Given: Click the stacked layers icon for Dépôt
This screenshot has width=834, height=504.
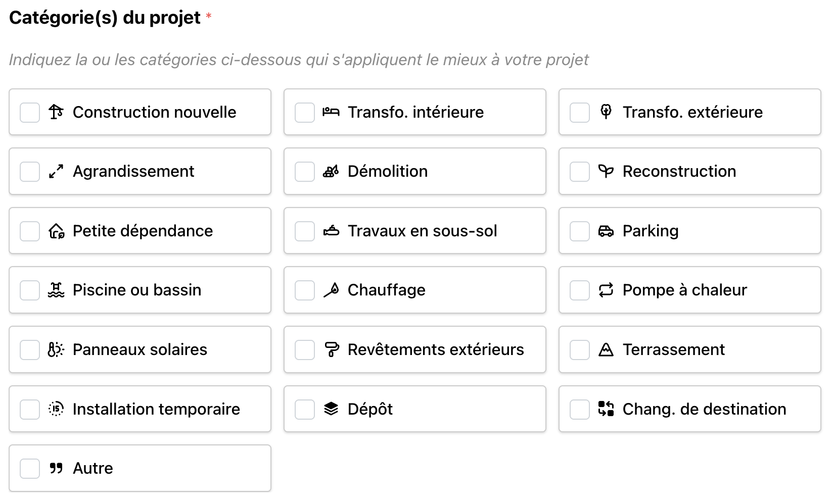Looking at the screenshot, I should point(331,409).
